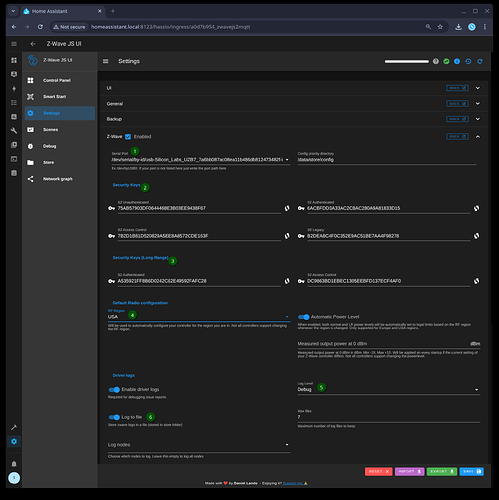Screen dimensions: 499x500
Task: Disable the Log to file switch
Action: click(x=114, y=417)
